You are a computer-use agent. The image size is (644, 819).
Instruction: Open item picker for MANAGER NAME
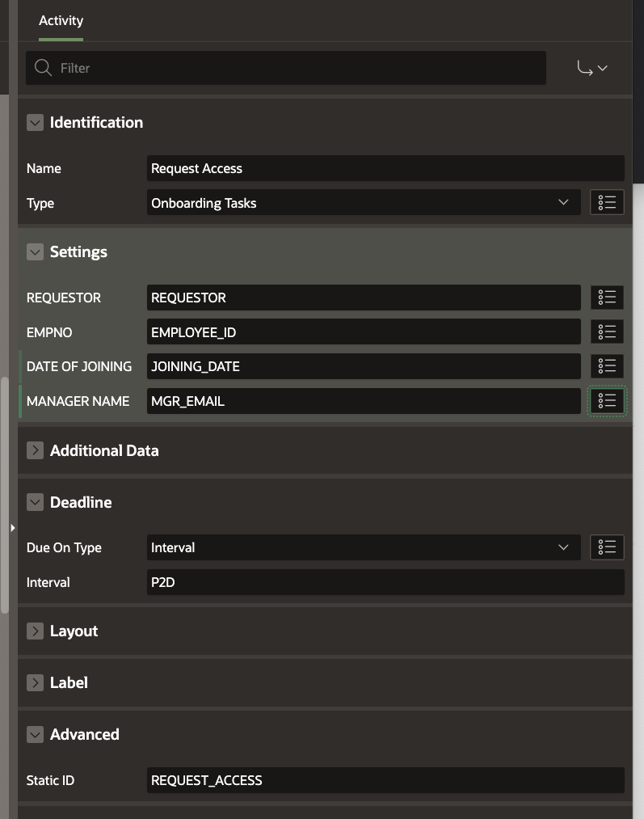point(607,401)
